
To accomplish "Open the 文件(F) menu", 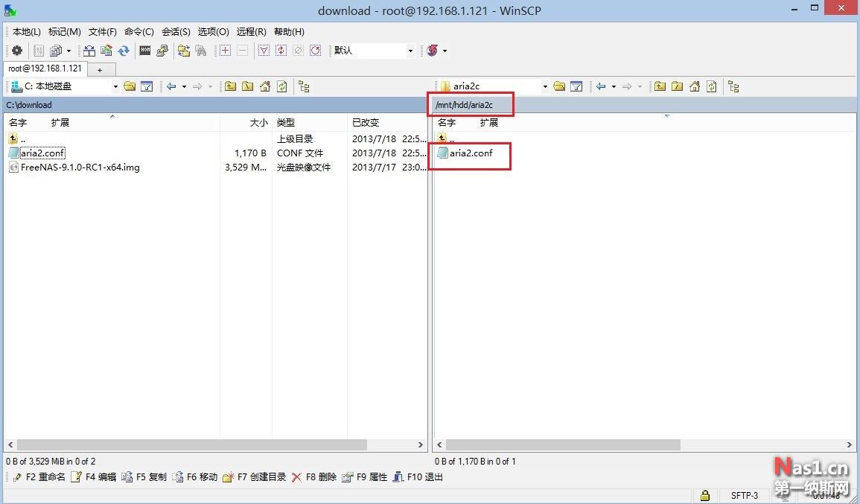I will 103,32.
